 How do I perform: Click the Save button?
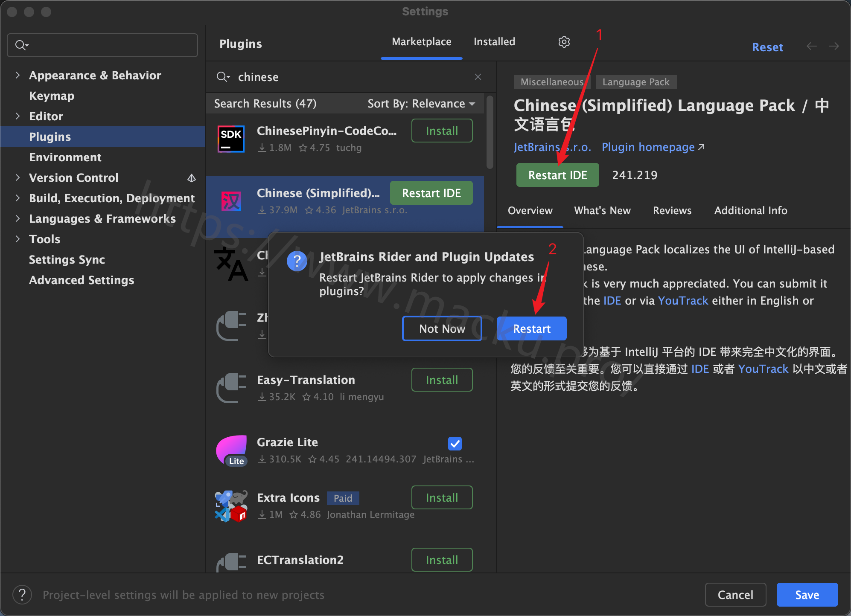click(807, 595)
